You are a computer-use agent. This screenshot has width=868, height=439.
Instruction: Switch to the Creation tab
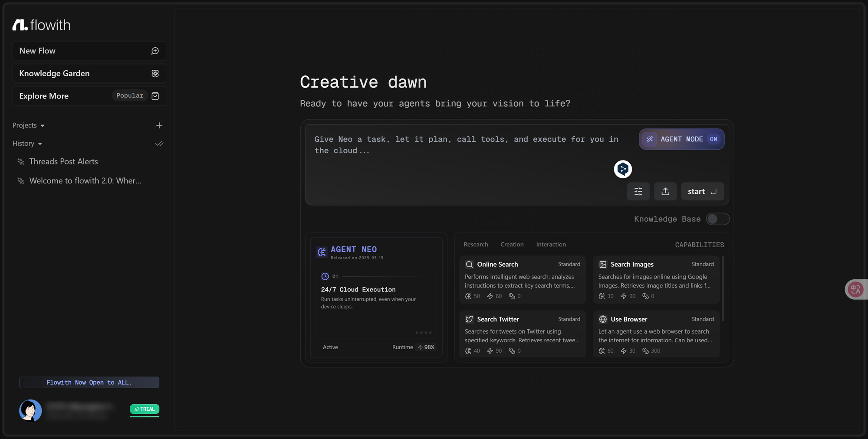coord(512,245)
